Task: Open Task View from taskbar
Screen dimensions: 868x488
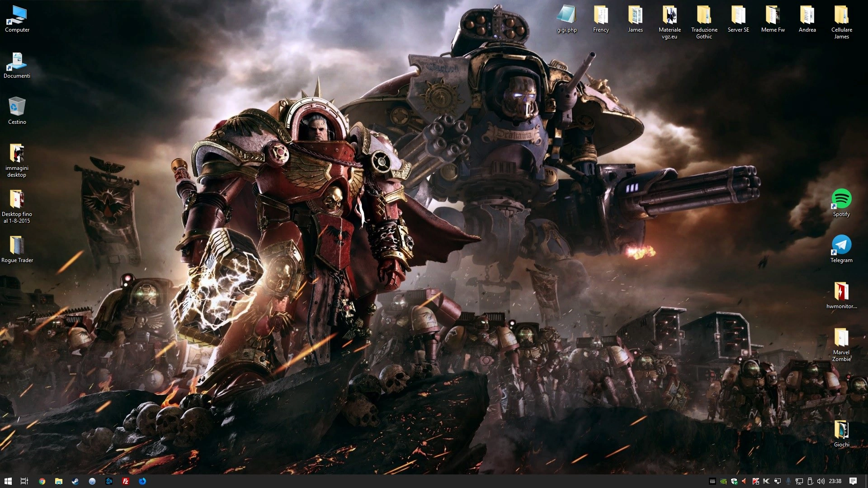Action: (x=24, y=481)
